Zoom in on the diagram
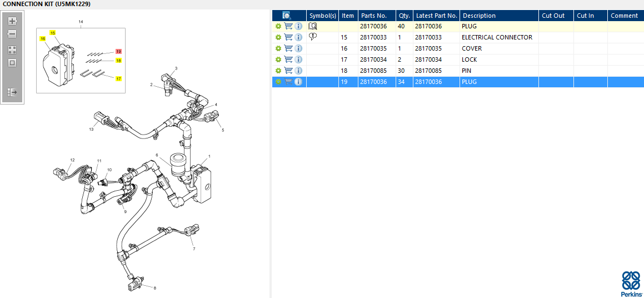The height and width of the screenshot is (298, 644). (12, 21)
